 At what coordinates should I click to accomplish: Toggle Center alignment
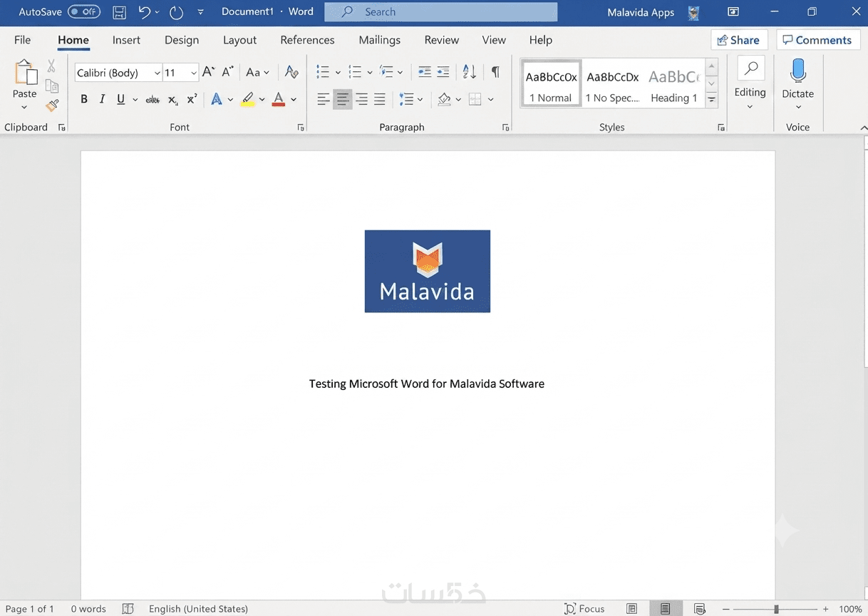[x=343, y=100]
